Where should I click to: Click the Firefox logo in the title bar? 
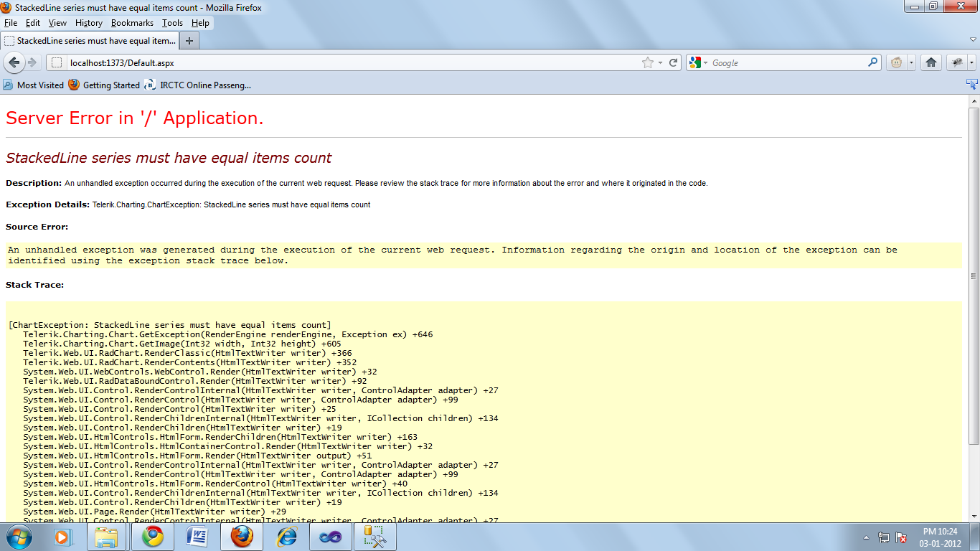6,8
